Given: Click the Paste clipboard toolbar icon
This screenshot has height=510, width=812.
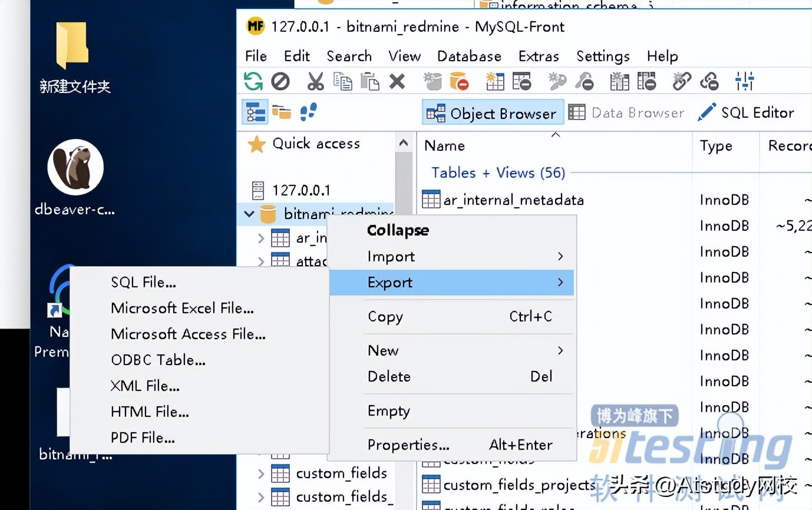Looking at the screenshot, I should click(x=369, y=81).
